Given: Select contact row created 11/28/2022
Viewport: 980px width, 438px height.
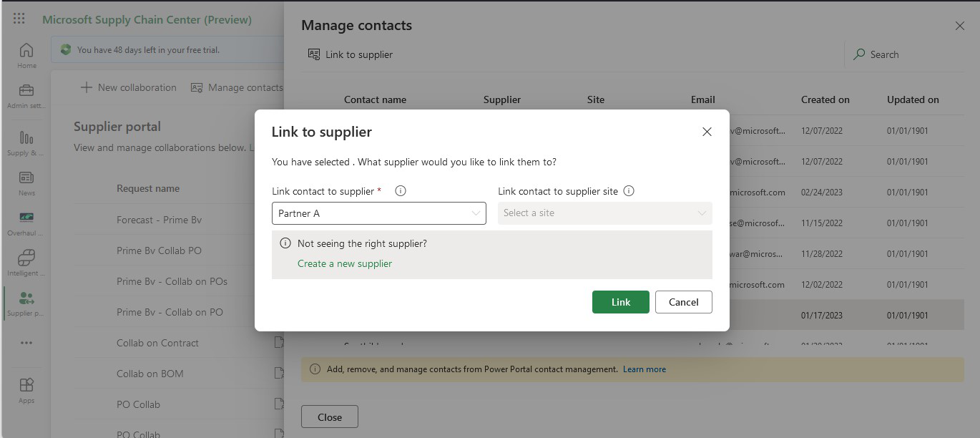Looking at the screenshot, I should (847, 253).
